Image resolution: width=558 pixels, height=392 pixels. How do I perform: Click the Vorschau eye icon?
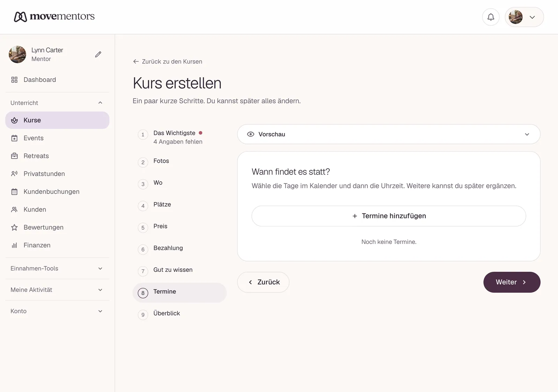pyautogui.click(x=250, y=134)
